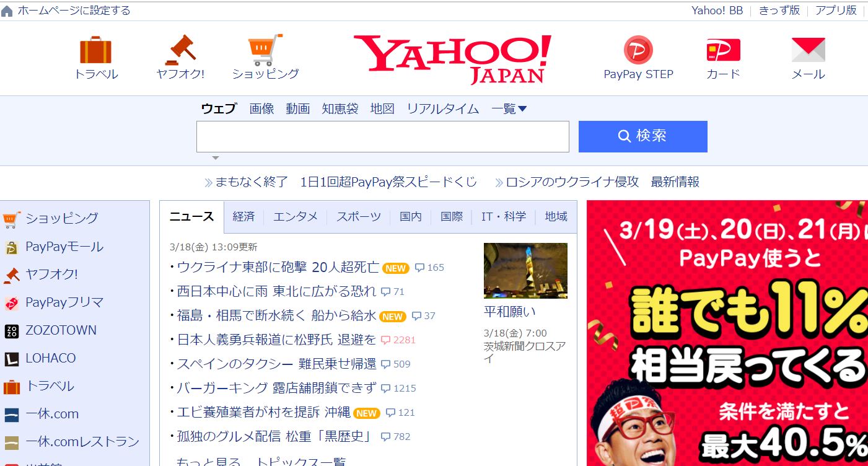Open comments bubble showing 37

tap(424, 316)
